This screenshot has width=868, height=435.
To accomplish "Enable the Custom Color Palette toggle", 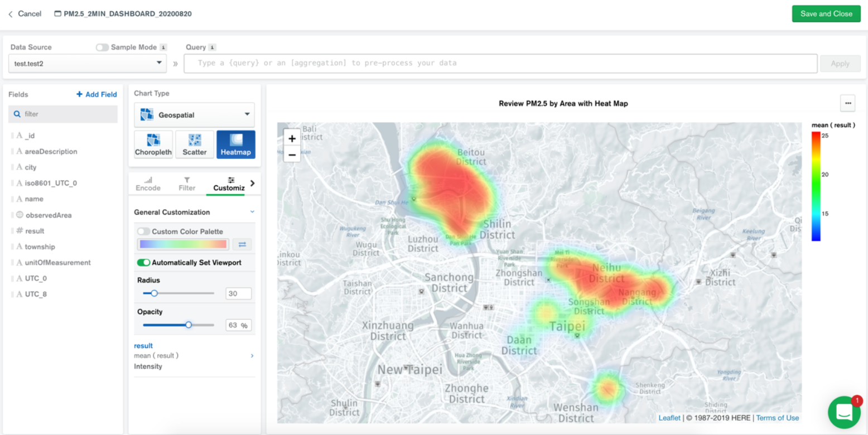I will point(144,231).
